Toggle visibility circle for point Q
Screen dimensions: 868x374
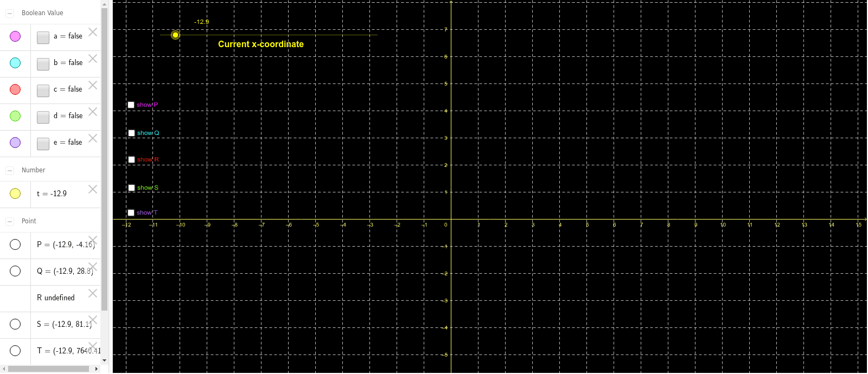tap(15, 271)
